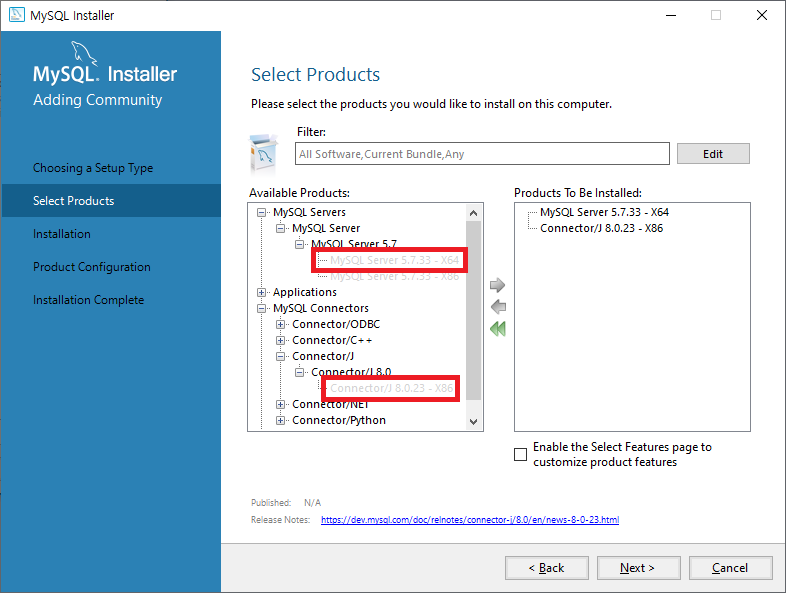The height and width of the screenshot is (593, 786).
Task: Expand the Connector/NET node
Action: tap(280, 405)
